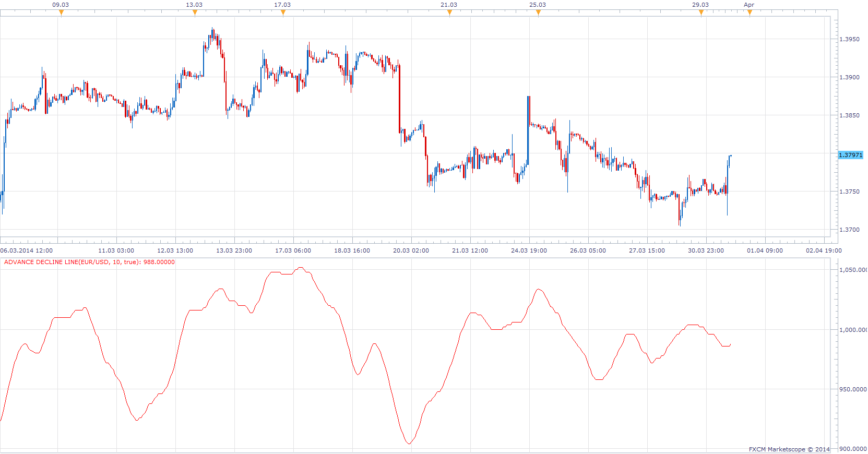Click the 30.03 23:00 time label

point(706,250)
